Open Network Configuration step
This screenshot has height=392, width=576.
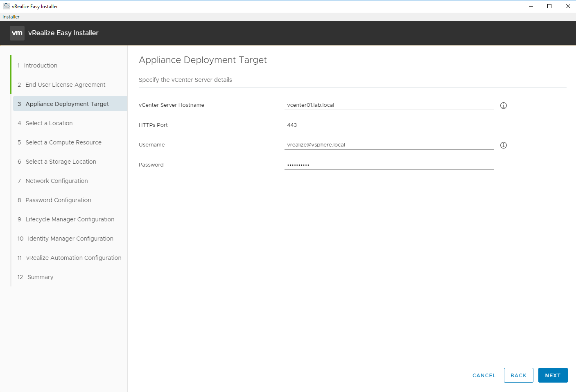point(70,181)
